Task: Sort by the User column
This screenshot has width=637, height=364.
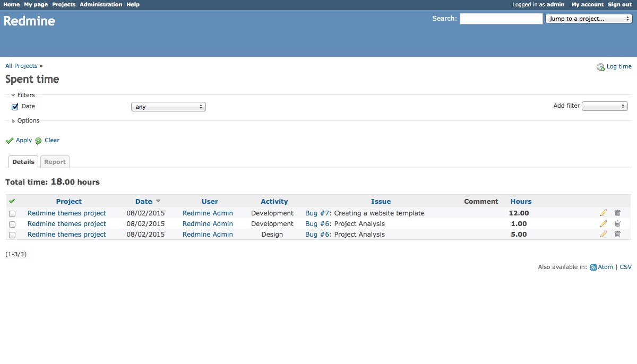Action: (x=210, y=202)
